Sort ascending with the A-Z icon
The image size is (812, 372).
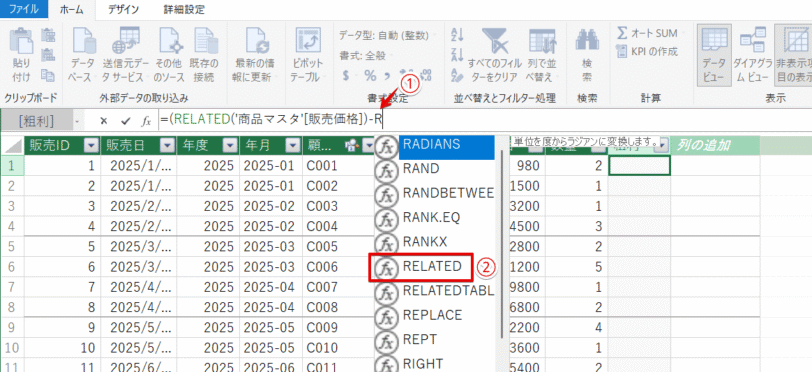tap(457, 35)
